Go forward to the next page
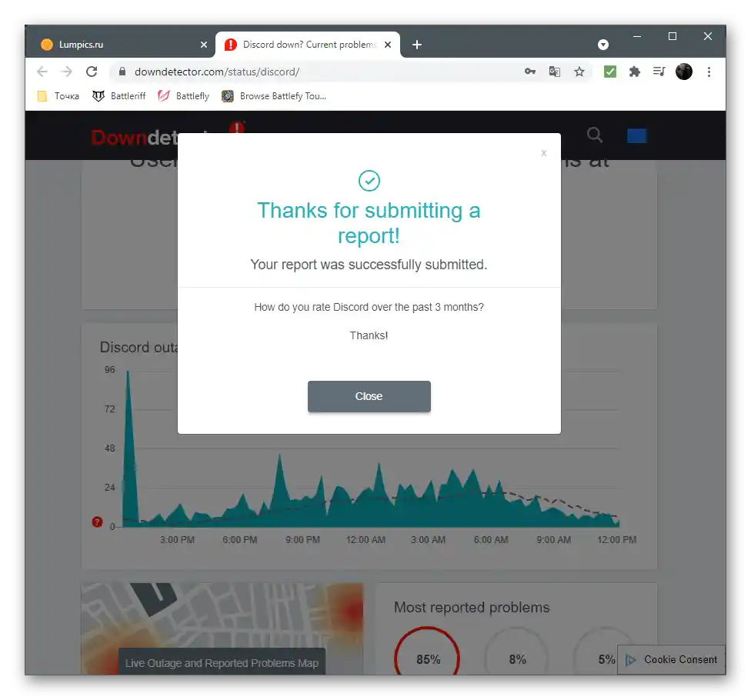 [x=67, y=72]
